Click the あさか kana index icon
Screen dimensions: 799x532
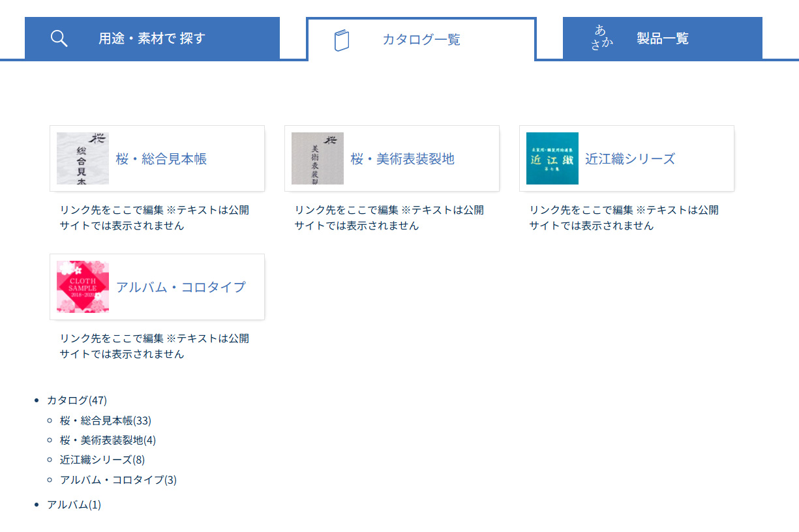click(601, 38)
